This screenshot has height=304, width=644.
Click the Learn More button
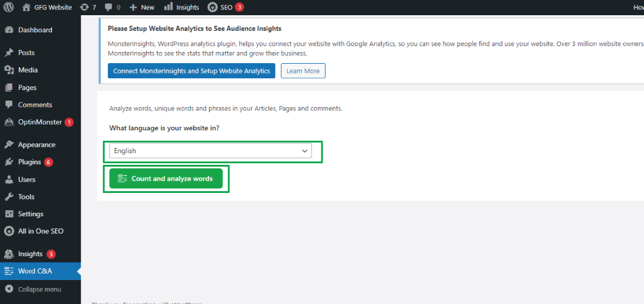(x=303, y=71)
